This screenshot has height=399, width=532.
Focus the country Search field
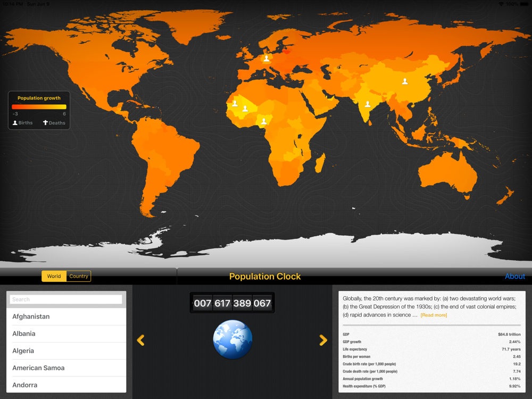(66, 299)
